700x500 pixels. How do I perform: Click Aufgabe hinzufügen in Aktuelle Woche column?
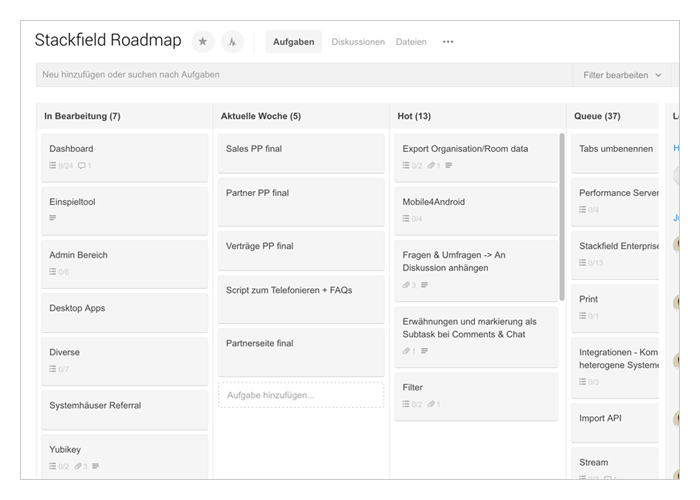[x=301, y=395]
